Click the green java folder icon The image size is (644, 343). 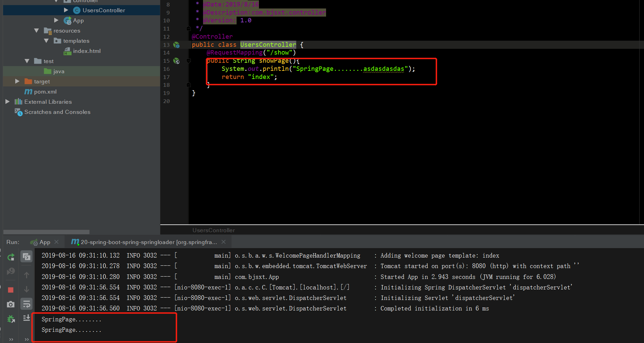click(x=47, y=71)
